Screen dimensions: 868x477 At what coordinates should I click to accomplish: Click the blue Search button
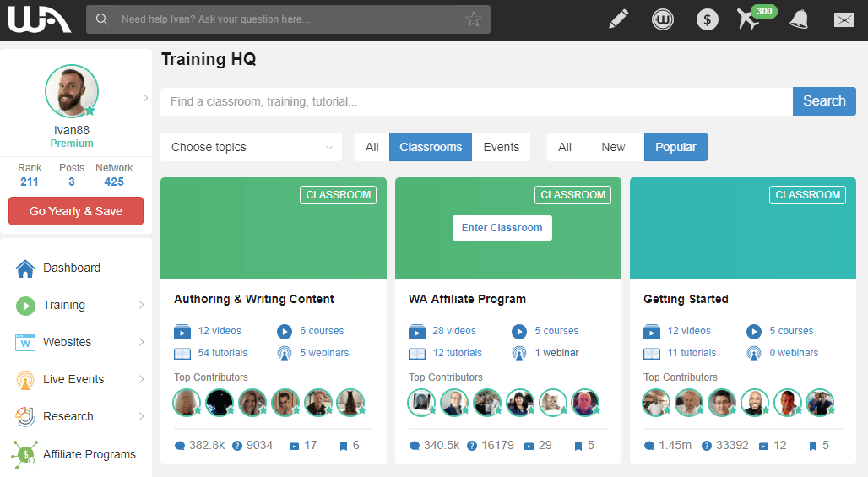click(x=824, y=101)
